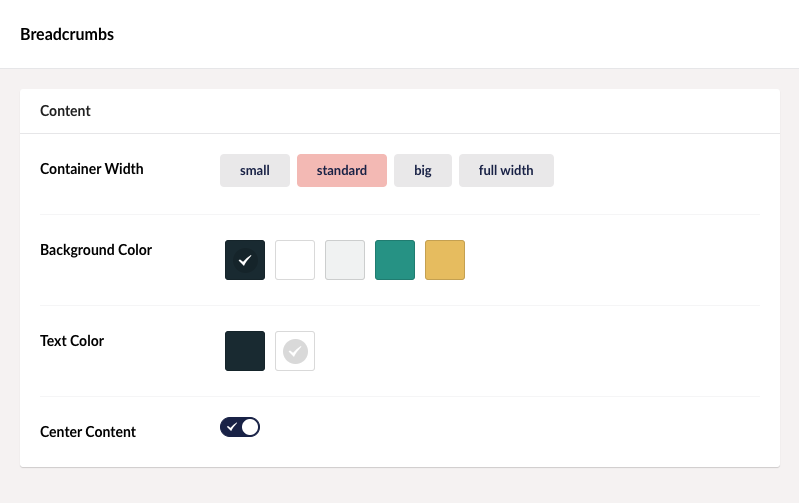Click the Text Color label
The image size is (799, 503).
tap(72, 341)
